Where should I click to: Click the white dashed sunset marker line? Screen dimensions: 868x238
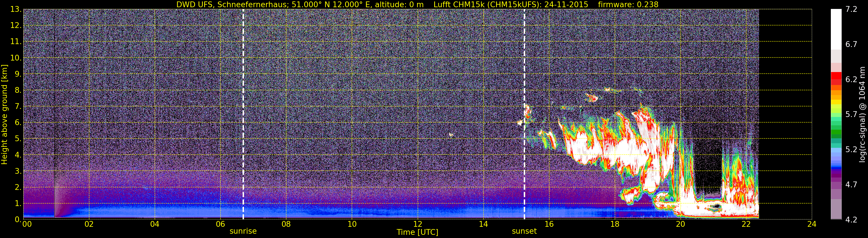pos(524,114)
